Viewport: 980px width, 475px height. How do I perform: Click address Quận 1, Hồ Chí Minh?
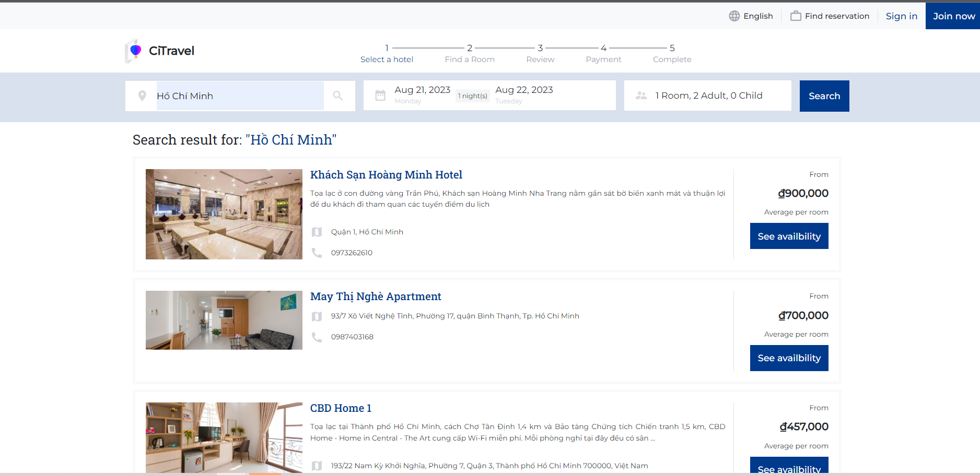(x=367, y=232)
